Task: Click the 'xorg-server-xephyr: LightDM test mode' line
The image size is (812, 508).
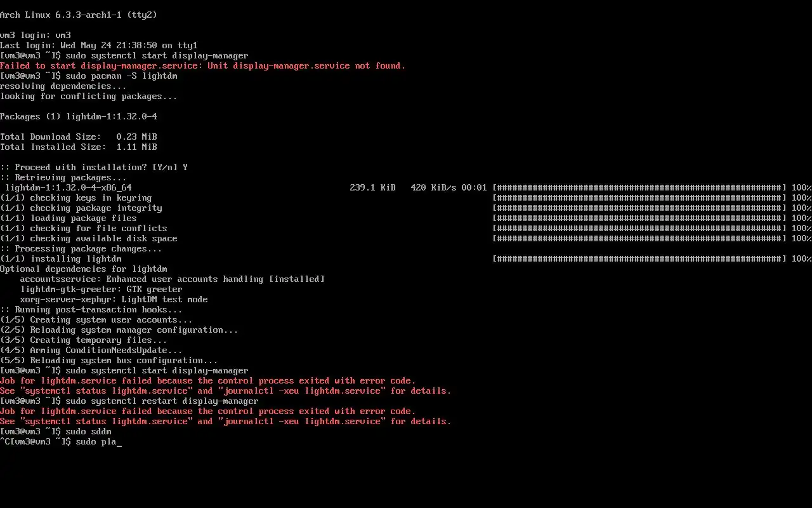Action: click(x=114, y=299)
